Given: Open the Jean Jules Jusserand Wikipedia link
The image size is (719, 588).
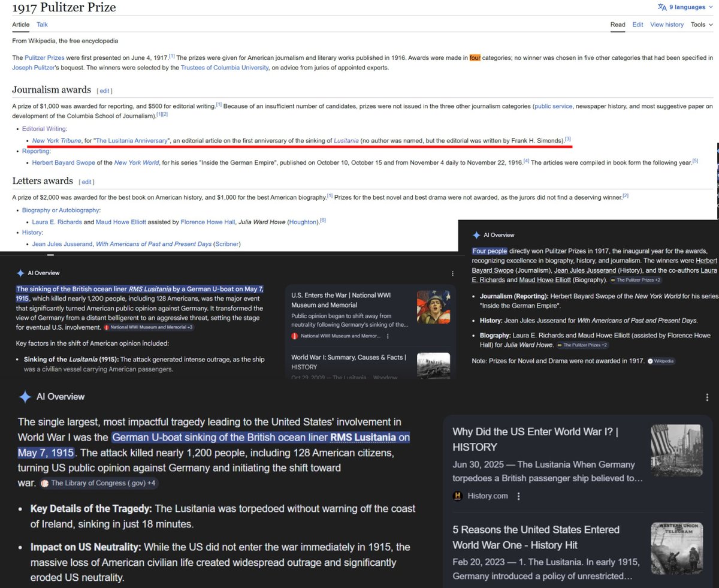Looking at the screenshot, I should pyautogui.click(x=62, y=244).
